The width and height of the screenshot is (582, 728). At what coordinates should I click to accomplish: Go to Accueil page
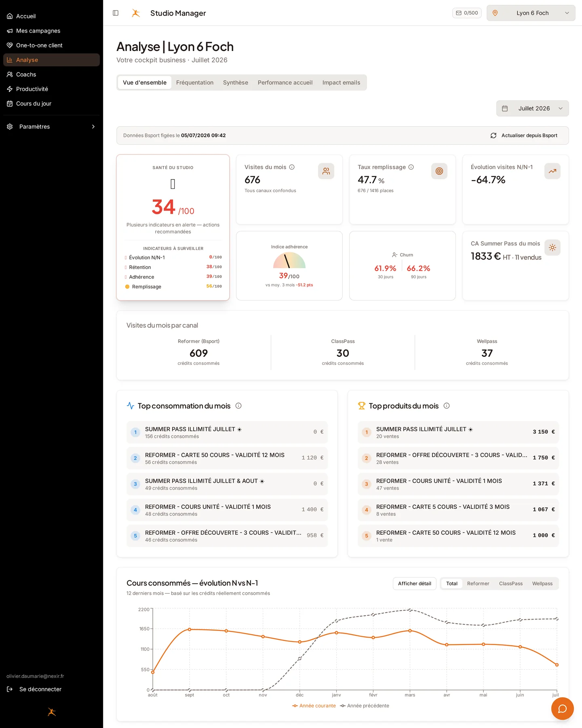point(51,16)
